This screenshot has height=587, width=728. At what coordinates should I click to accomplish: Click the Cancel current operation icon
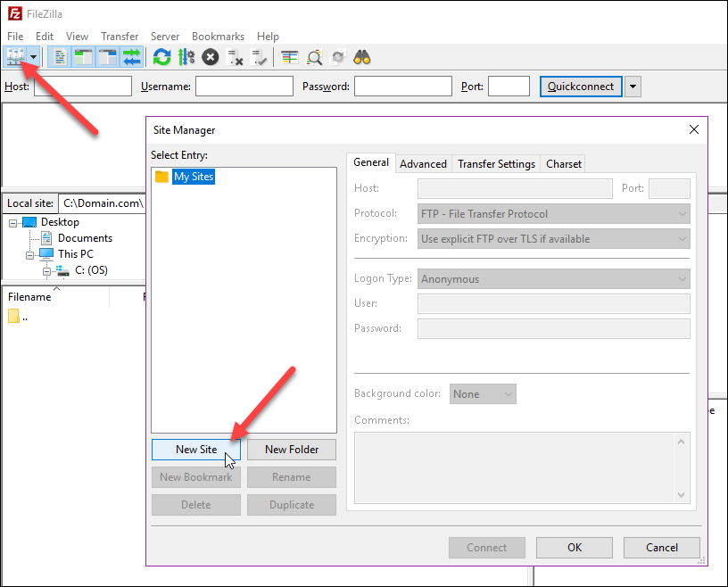coord(211,57)
